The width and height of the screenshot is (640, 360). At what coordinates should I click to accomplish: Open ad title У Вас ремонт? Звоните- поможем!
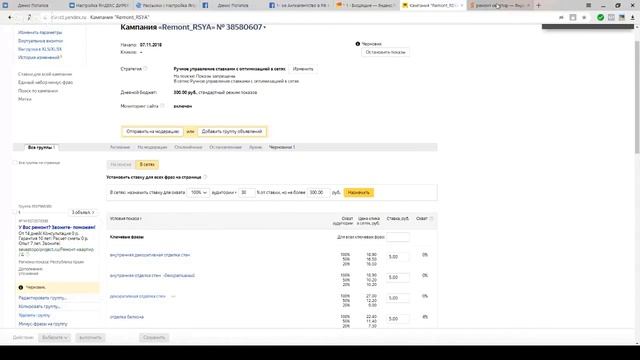(x=57, y=227)
